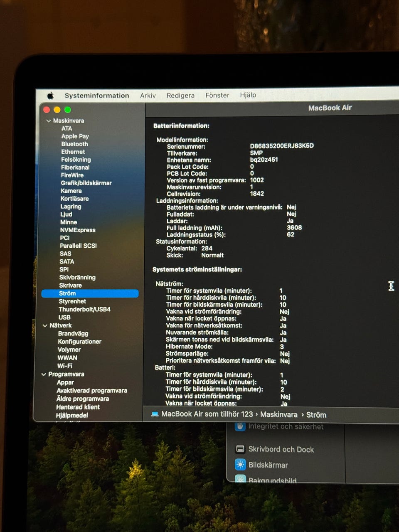
Task: Select Parallell SCSI in the sidebar
Action: [78, 246]
